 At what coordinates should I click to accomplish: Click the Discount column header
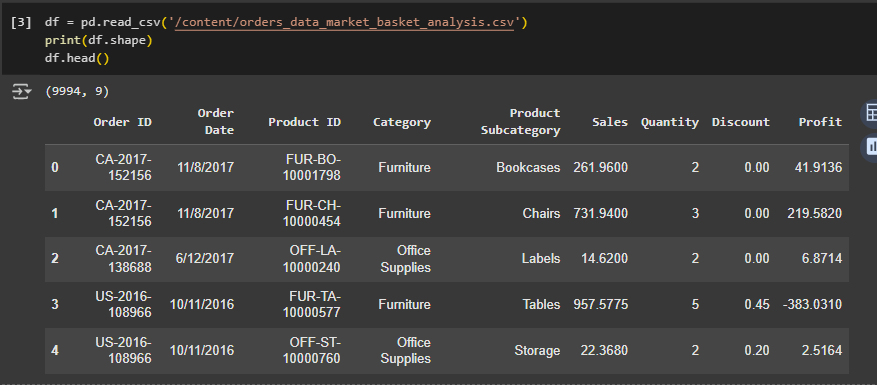(x=741, y=122)
